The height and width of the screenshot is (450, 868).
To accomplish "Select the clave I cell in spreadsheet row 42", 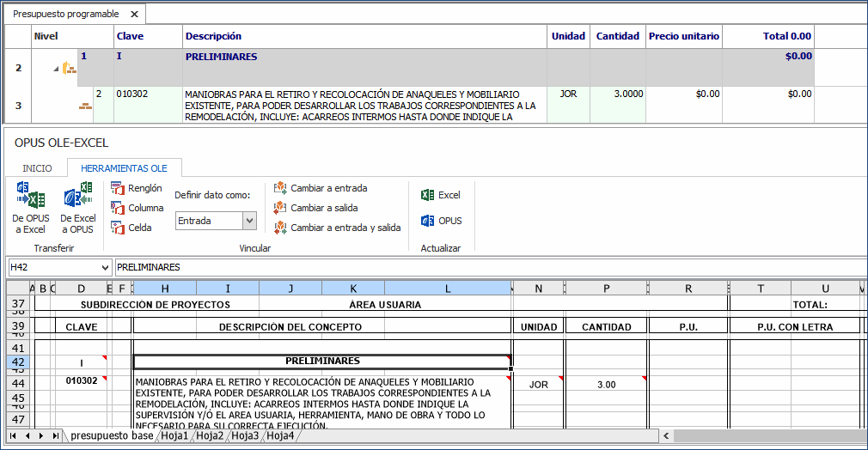I will pos(82,362).
